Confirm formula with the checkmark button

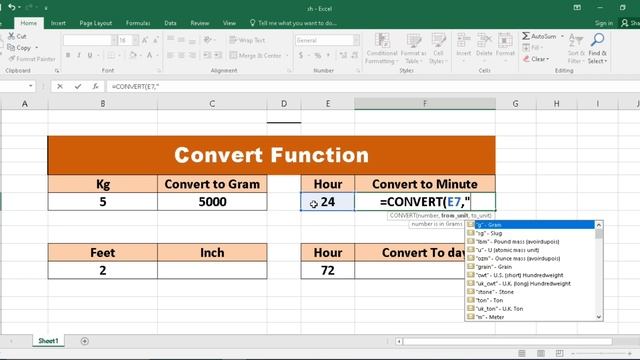(x=78, y=86)
